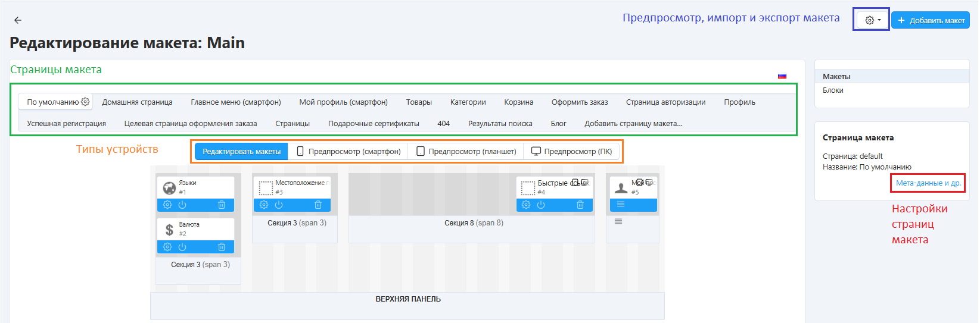Click the Добавить макет button
Screen dimensions: 980x323
931,20
